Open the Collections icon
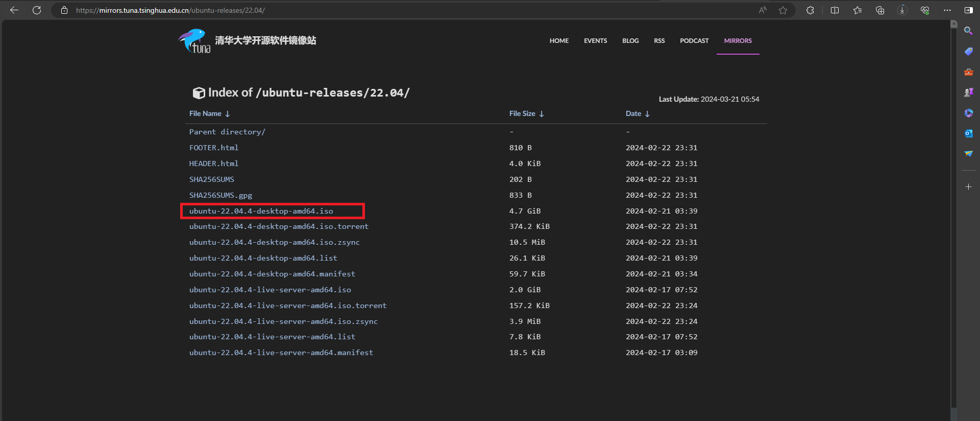 880,10
